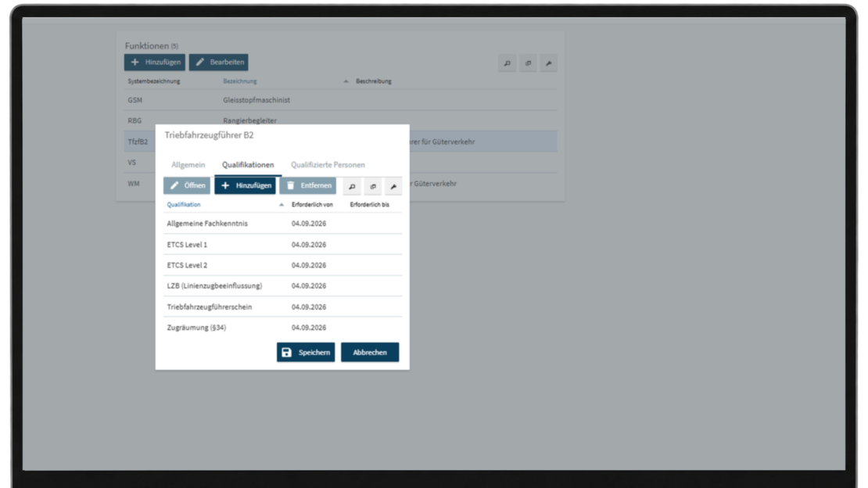Cancel the dialog with Abbrechen
This screenshot has height=488, width=868.
(x=370, y=352)
